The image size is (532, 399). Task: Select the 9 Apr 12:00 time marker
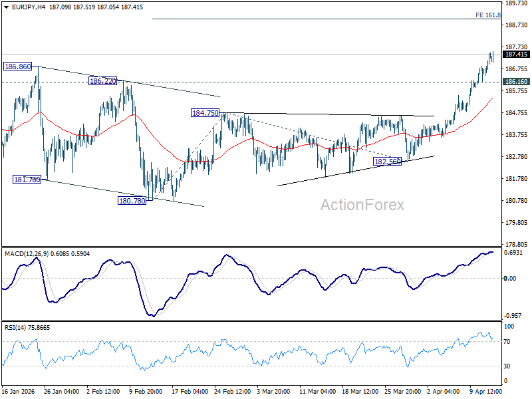(485, 392)
